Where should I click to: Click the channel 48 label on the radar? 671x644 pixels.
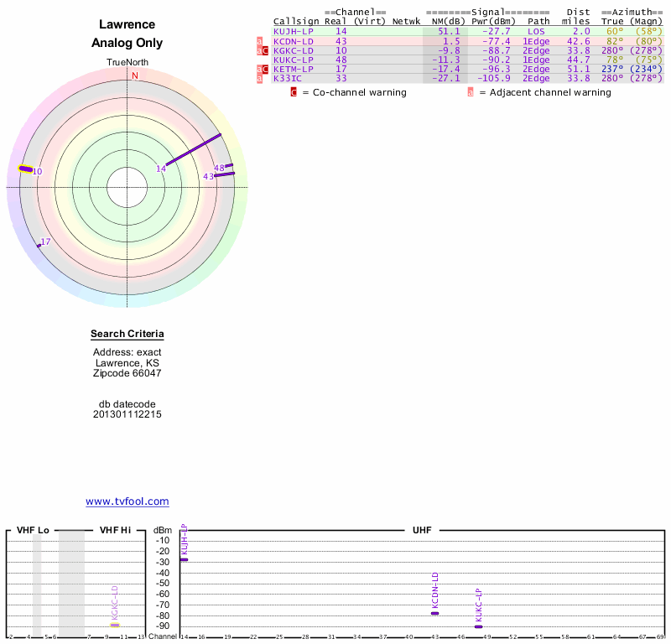(x=220, y=169)
